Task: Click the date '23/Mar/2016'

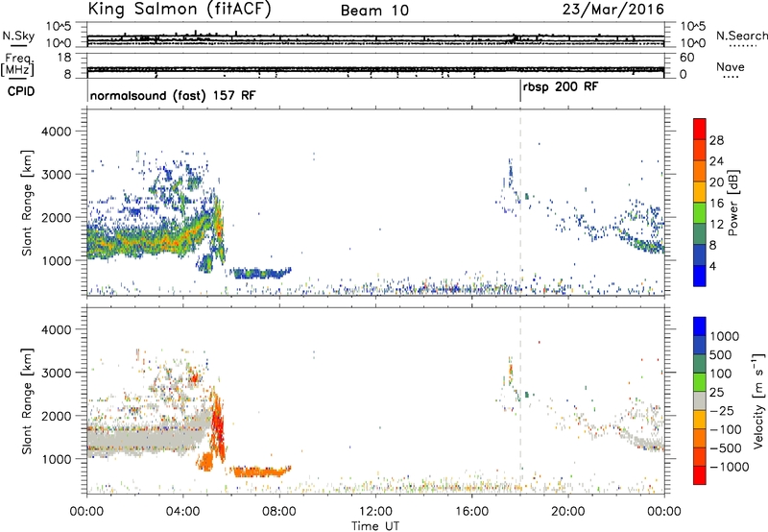Action: point(612,10)
